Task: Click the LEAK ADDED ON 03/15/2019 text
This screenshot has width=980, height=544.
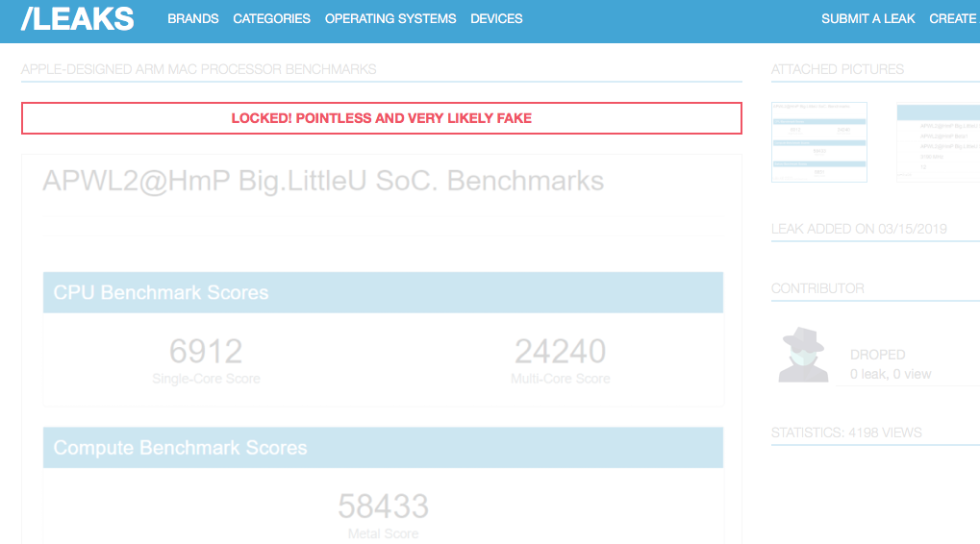Action: click(x=859, y=229)
